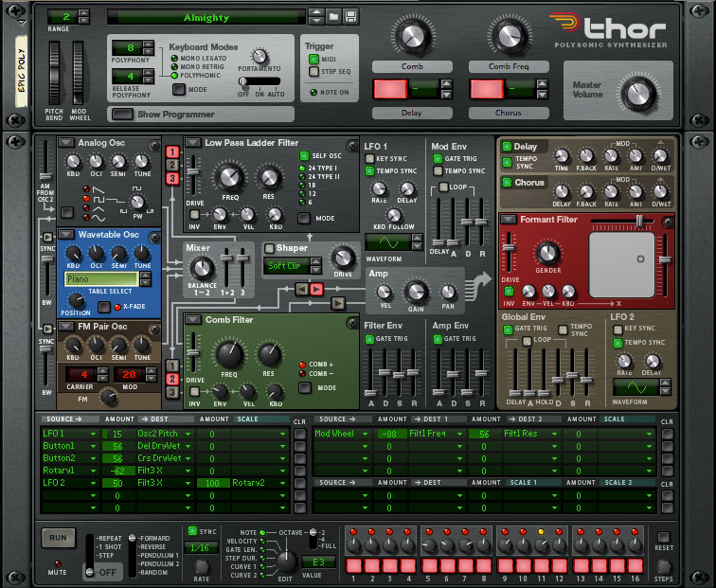The height and width of the screenshot is (588, 716).
Task: Click the pink Delay button pad
Action: [390, 89]
